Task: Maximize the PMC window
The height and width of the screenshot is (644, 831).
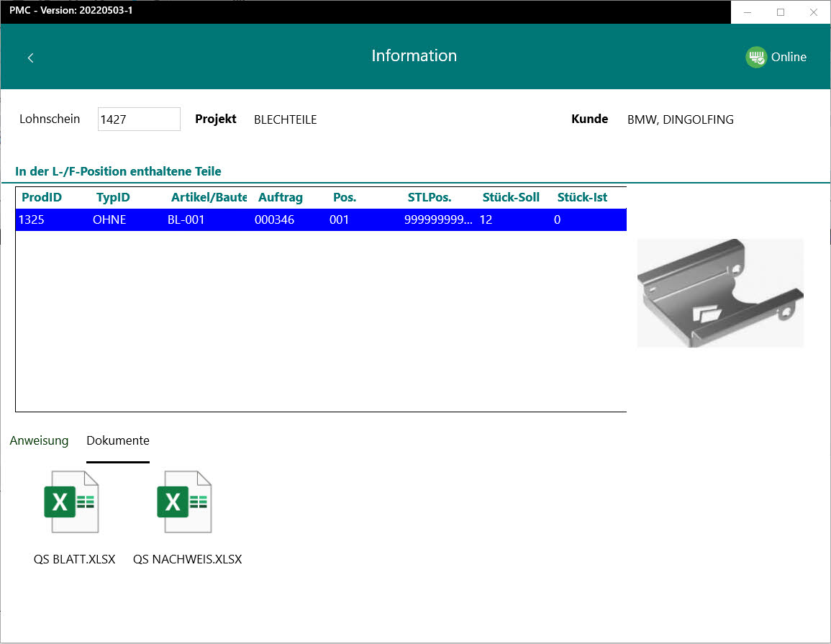Action: [780, 12]
